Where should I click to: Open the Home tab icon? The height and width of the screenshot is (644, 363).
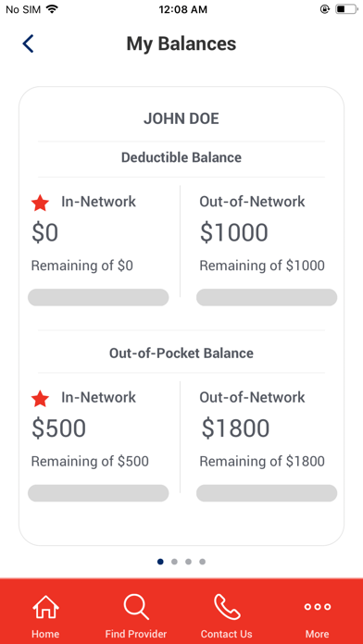[x=45, y=607]
